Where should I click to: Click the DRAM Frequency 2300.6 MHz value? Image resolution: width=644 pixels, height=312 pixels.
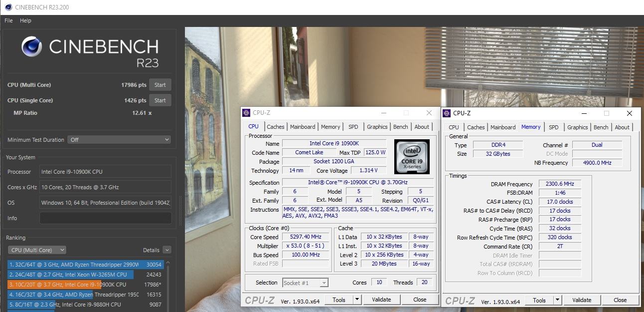click(560, 184)
